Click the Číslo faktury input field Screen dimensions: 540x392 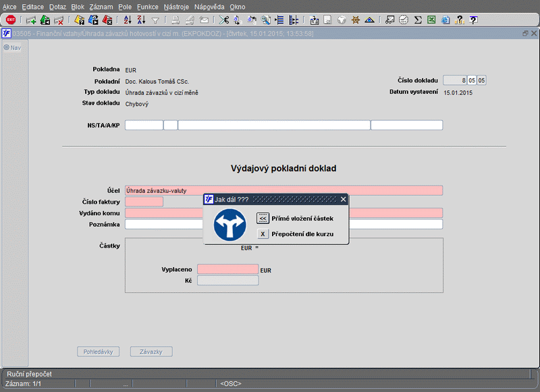point(144,202)
